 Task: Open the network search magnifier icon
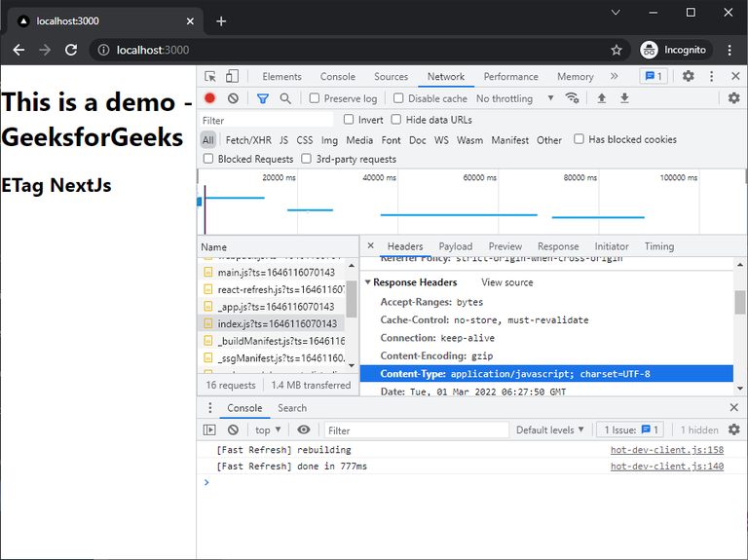coord(285,98)
